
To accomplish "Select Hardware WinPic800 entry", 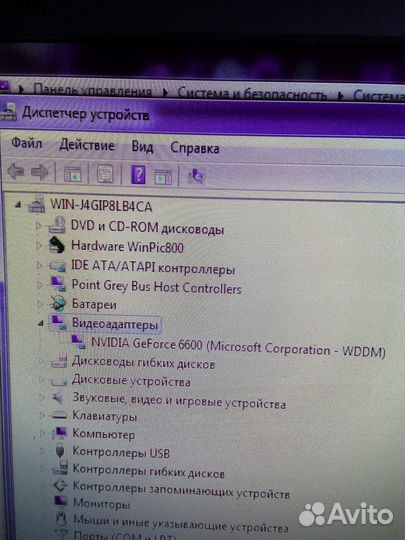I will pyautogui.click(x=127, y=247).
